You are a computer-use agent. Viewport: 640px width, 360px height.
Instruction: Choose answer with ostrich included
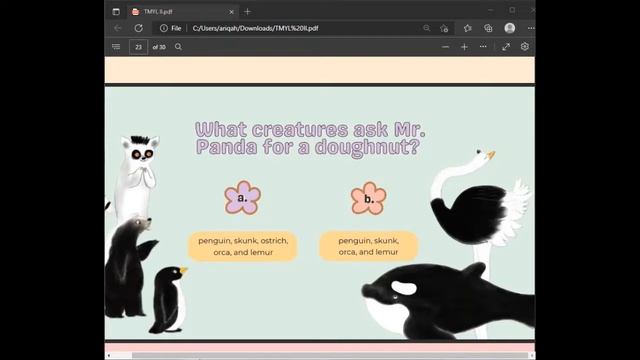(243, 246)
